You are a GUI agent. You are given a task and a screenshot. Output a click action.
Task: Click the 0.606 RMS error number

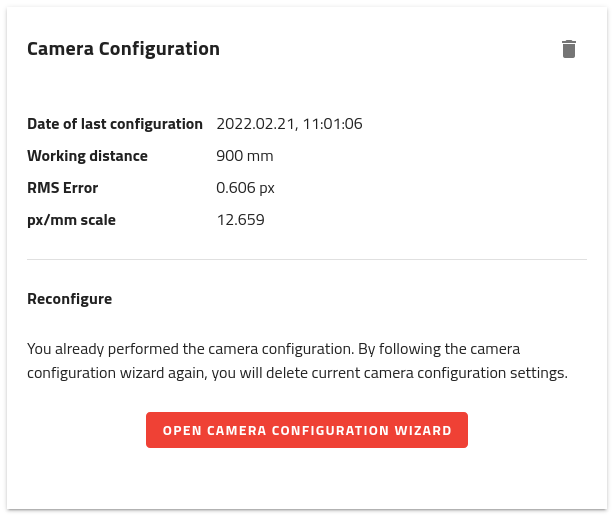pos(234,188)
